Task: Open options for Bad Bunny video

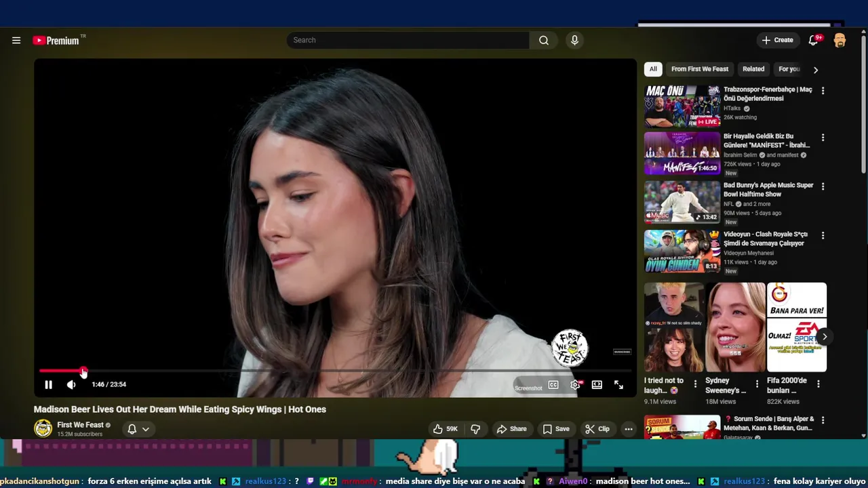Action: point(823,186)
